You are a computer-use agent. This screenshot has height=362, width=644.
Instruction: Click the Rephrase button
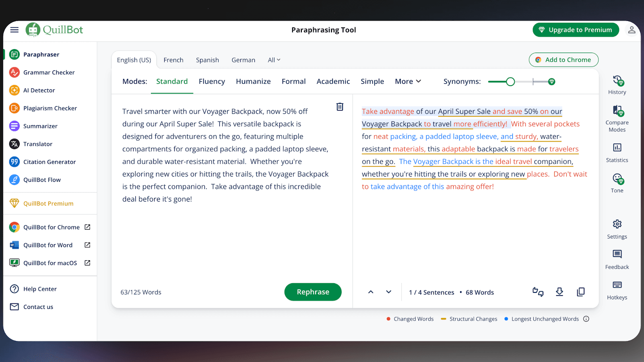click(313, 292)
